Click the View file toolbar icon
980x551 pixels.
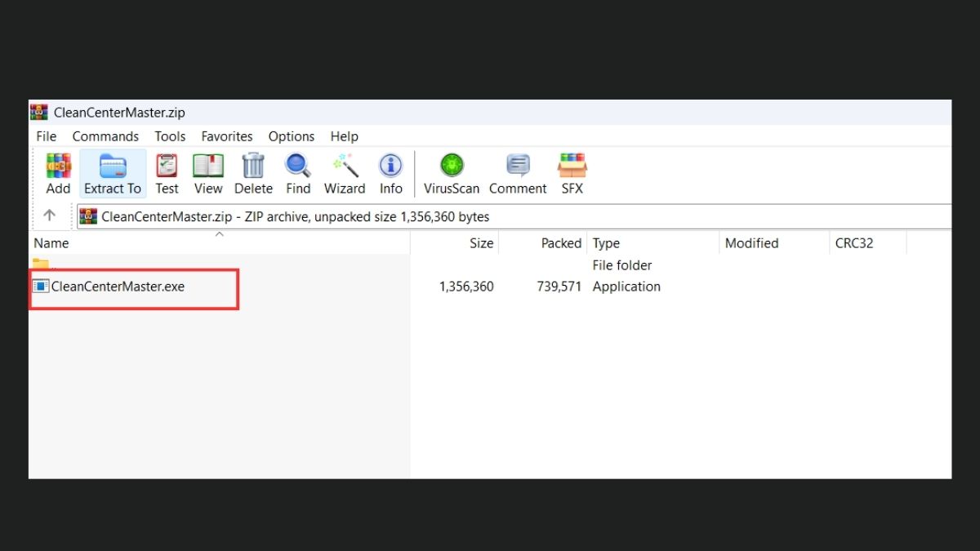tap(208, 174)
